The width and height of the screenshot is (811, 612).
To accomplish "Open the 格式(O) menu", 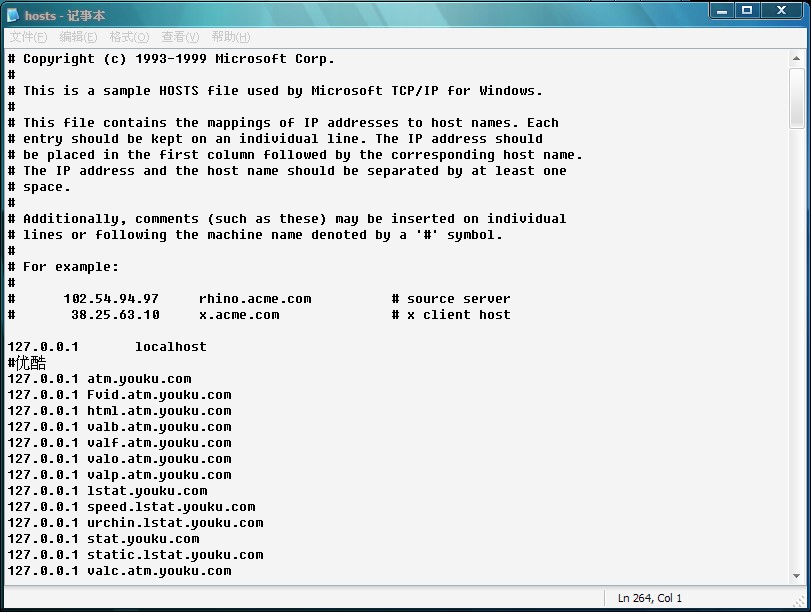I will point(129,37).
